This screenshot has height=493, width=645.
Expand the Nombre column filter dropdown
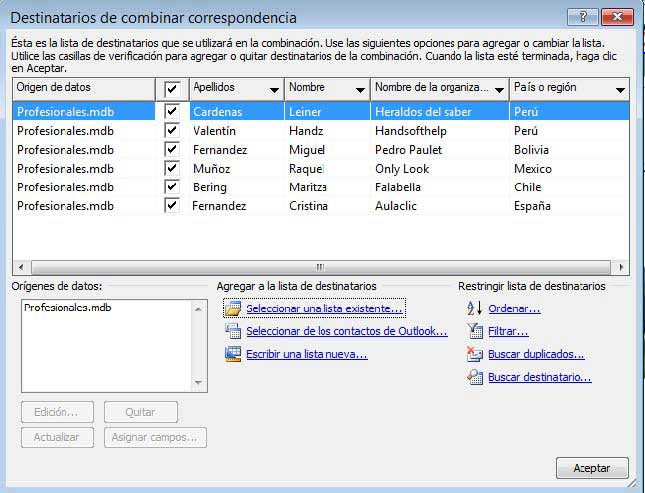pos(360,90)
